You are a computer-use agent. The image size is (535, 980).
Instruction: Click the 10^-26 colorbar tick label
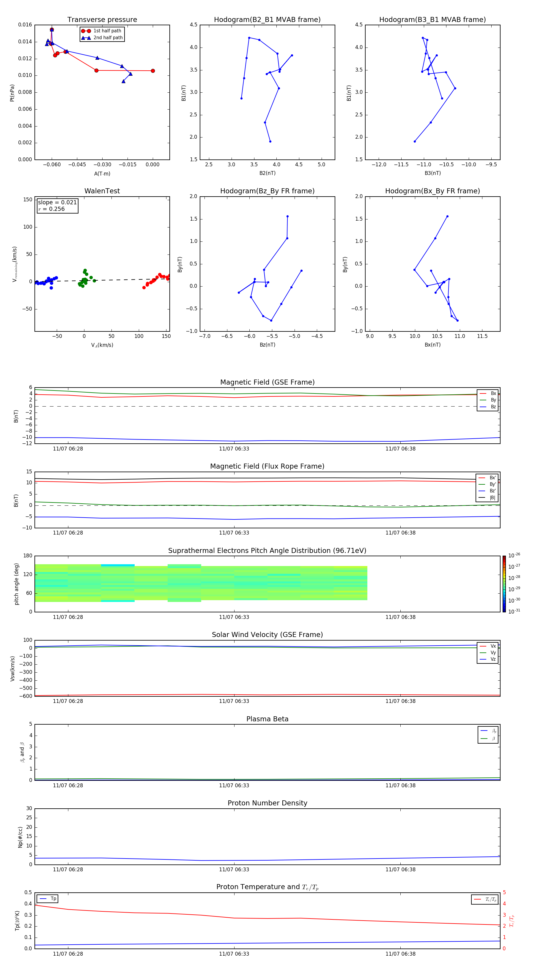[x=514, y=555]
